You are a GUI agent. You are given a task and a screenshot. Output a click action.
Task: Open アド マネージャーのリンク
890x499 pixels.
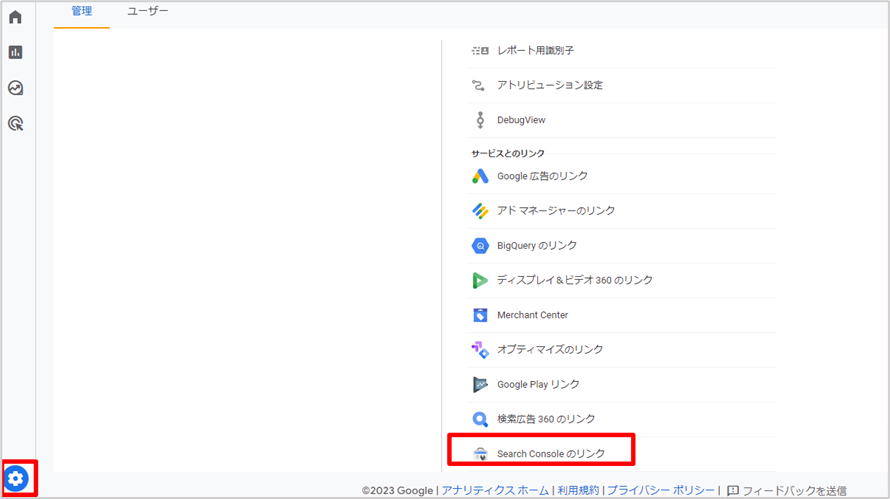click(556, 211)
